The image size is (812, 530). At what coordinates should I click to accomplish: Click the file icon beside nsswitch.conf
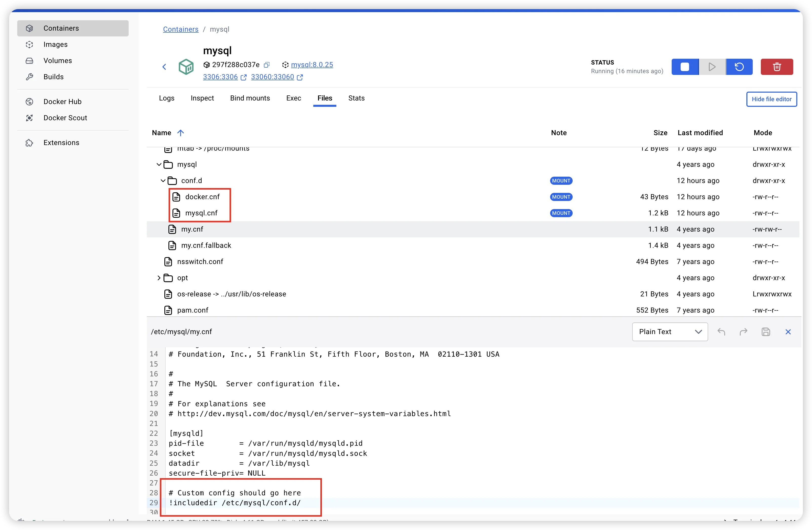pos(168,262)
